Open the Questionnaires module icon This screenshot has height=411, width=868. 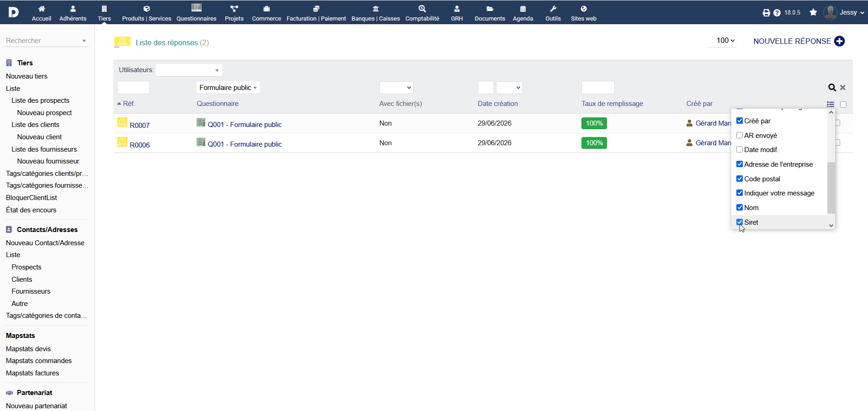pos(197,8)
